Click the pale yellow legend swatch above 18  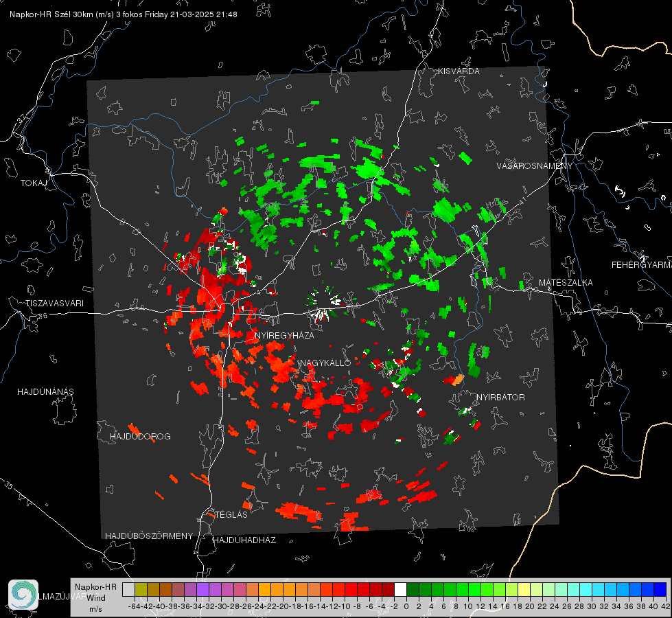click(x=524, y=590)
